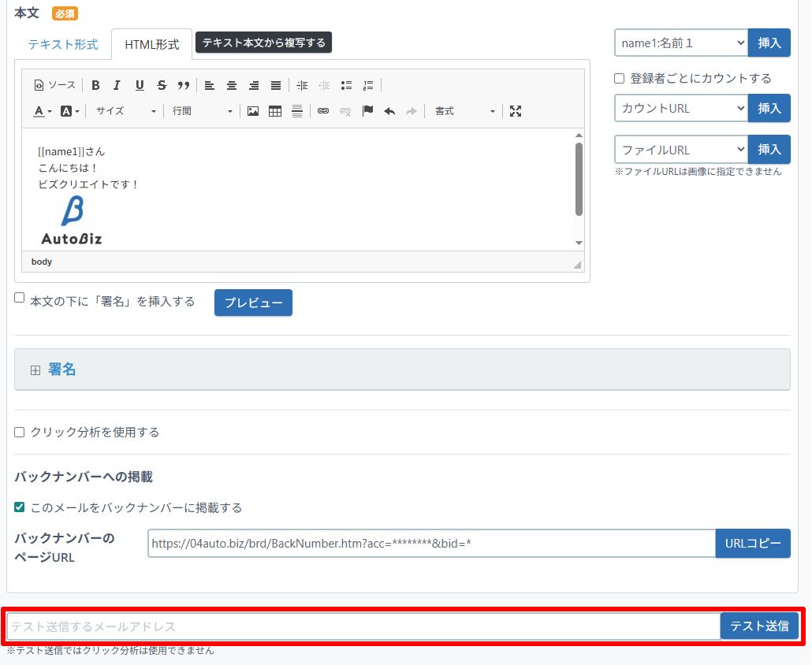
Task: Open the text color picker
Action: pos(43,111)
